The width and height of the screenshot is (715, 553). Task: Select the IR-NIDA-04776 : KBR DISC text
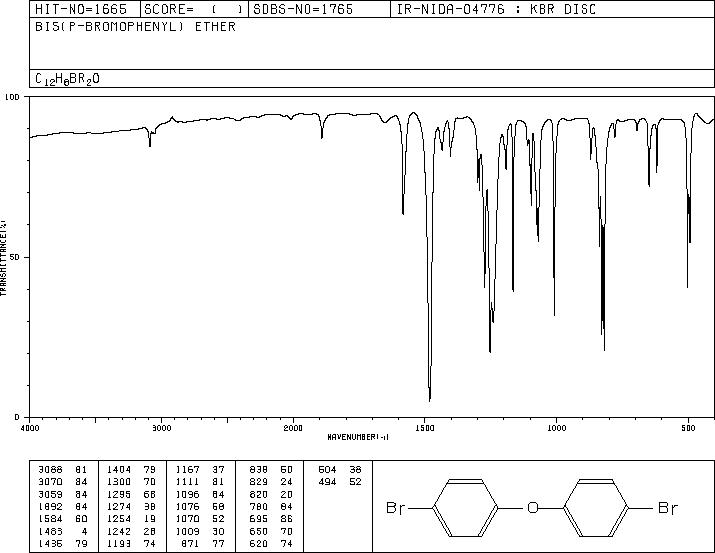click(497, 10)
